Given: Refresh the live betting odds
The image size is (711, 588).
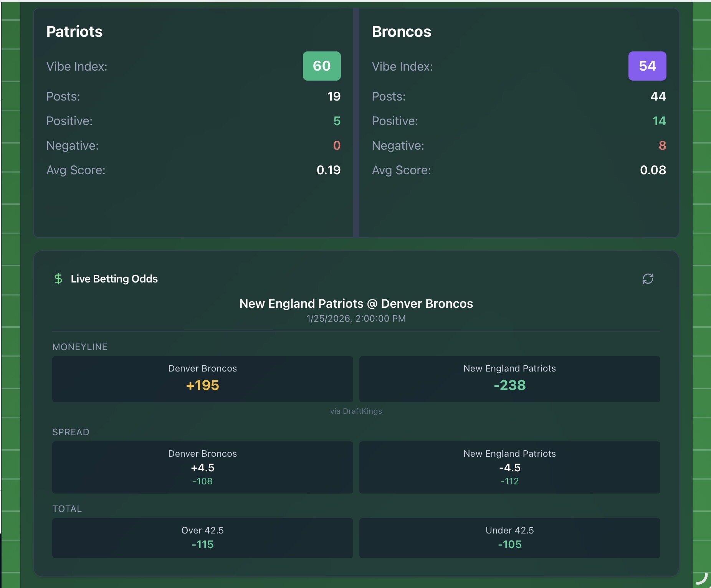Looking at the screenshot, I should pos(648,279).
